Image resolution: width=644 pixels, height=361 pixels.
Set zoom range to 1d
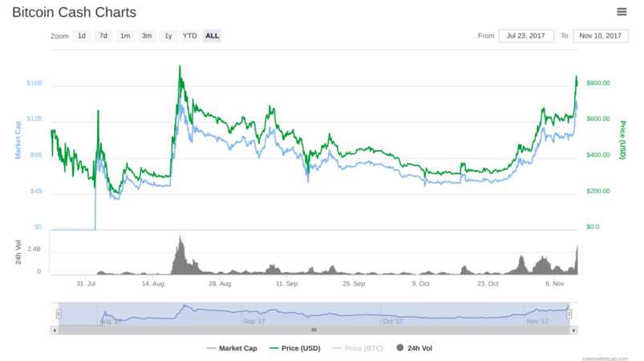pos(82,36)
